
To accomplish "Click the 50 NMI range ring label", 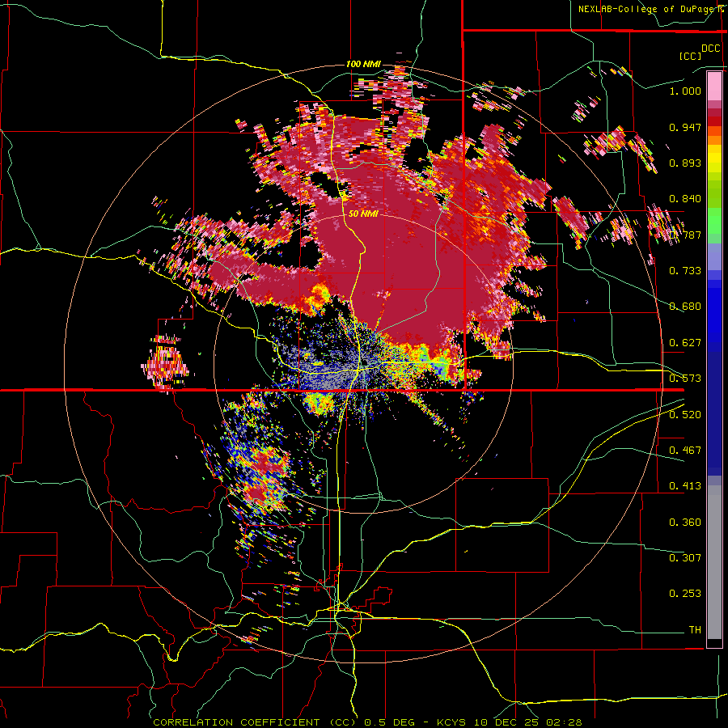I will [x=363, y=214].
